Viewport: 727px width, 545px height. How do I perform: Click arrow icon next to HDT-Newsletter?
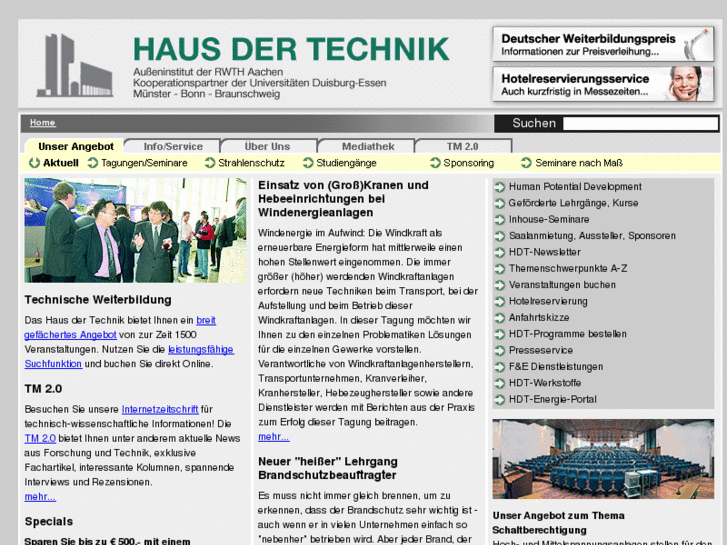coord(499,252)
